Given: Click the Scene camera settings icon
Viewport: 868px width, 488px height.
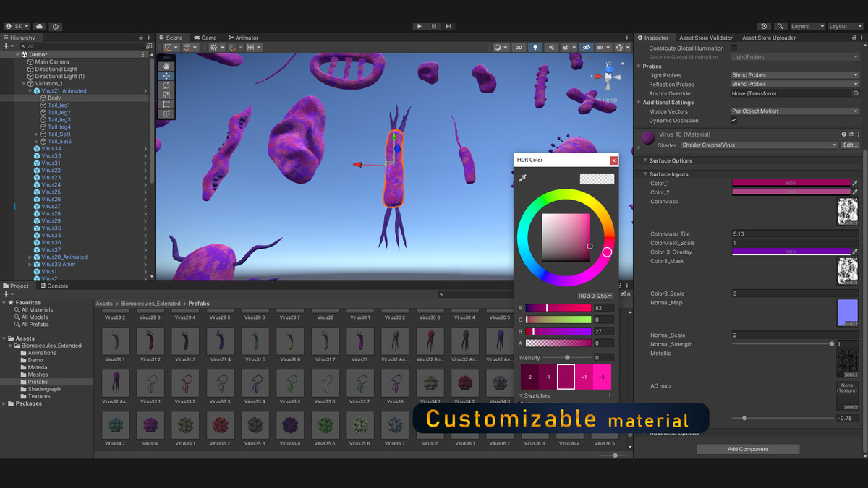Looking at the screenshot, I should 603,48.
